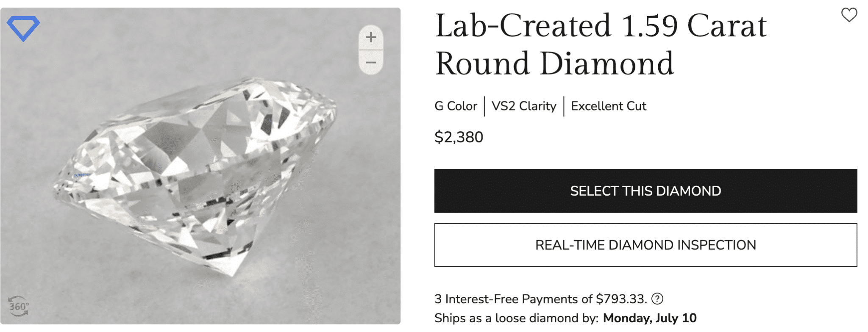Image resolution: width=868 pixels, height=332 pixels.
Task: Click the diamond's pointed culet tip
Action: (232, 274)
